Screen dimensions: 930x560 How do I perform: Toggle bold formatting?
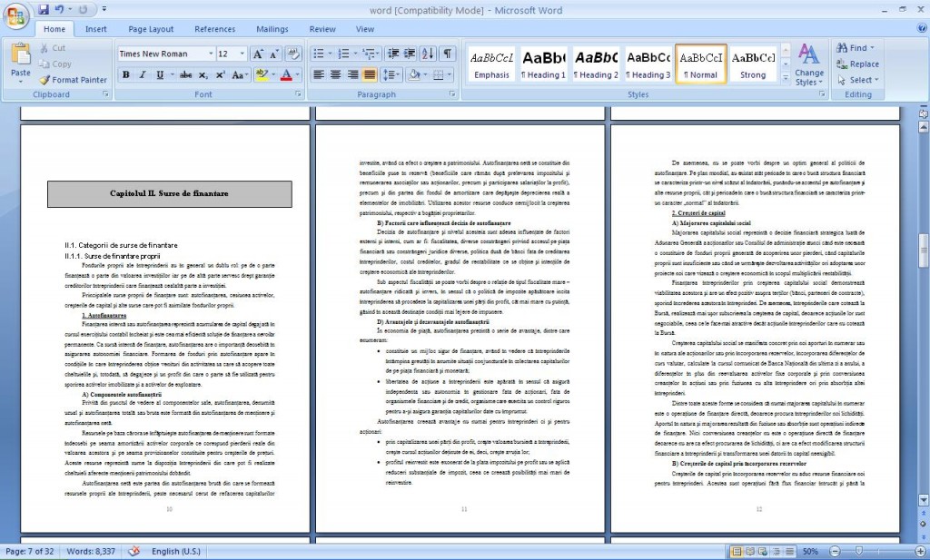[x=126, y=75]
